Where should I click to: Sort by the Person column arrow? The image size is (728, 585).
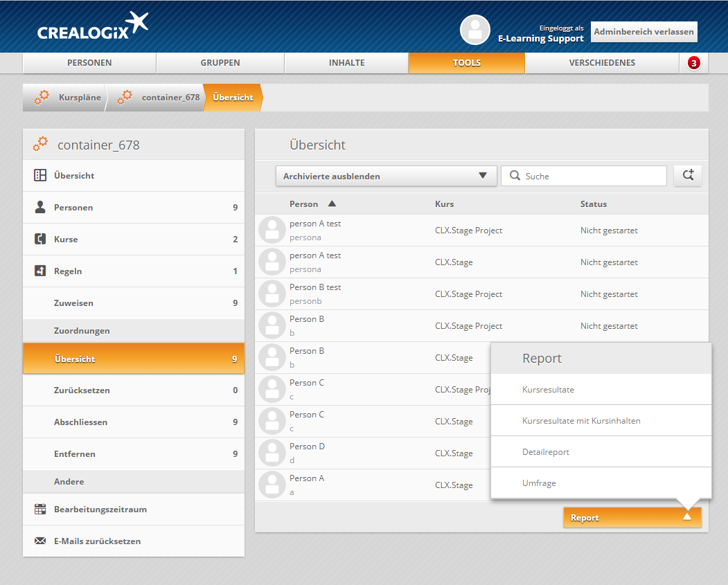332,204
